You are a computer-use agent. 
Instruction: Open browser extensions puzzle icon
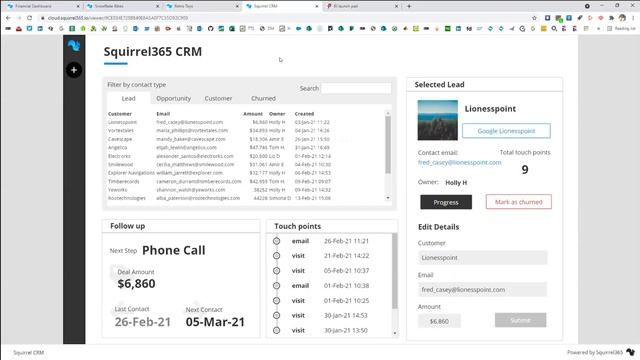(611, 18)
